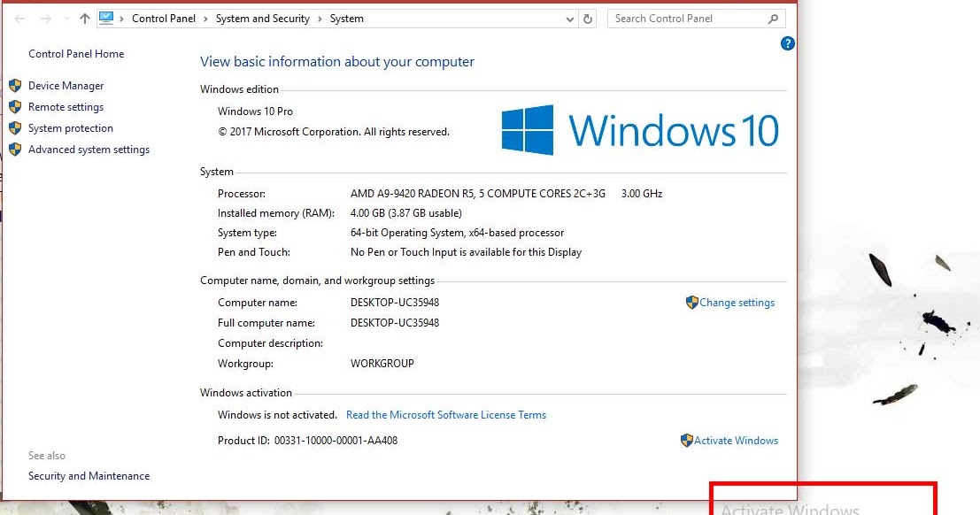980x515 pixels.
Task: Click shield icon beside System protection
Action: pyautogui.click(x=15, y=128)
